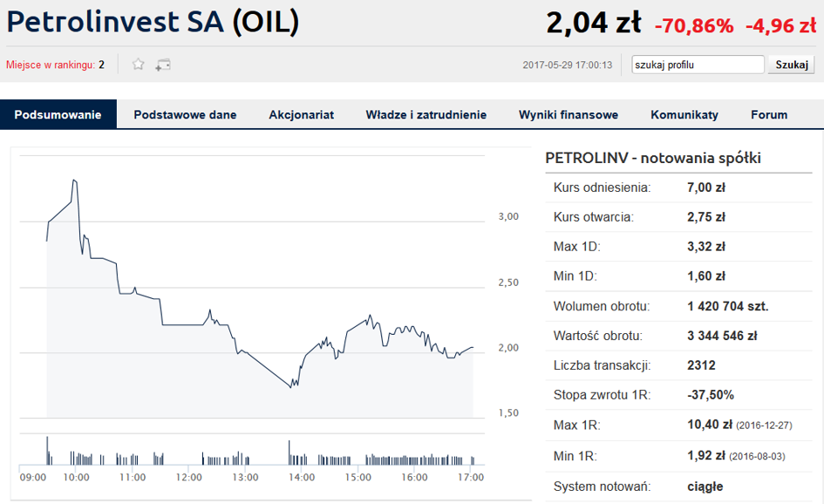Go to the Wyniki finansowe tab
Viewport: 824px width, 504px height.
[x=568, y=114]
